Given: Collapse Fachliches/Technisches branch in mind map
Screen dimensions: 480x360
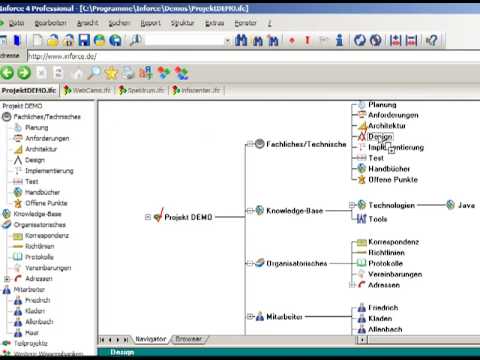Looking at the screenshot, I should [250, 144].
